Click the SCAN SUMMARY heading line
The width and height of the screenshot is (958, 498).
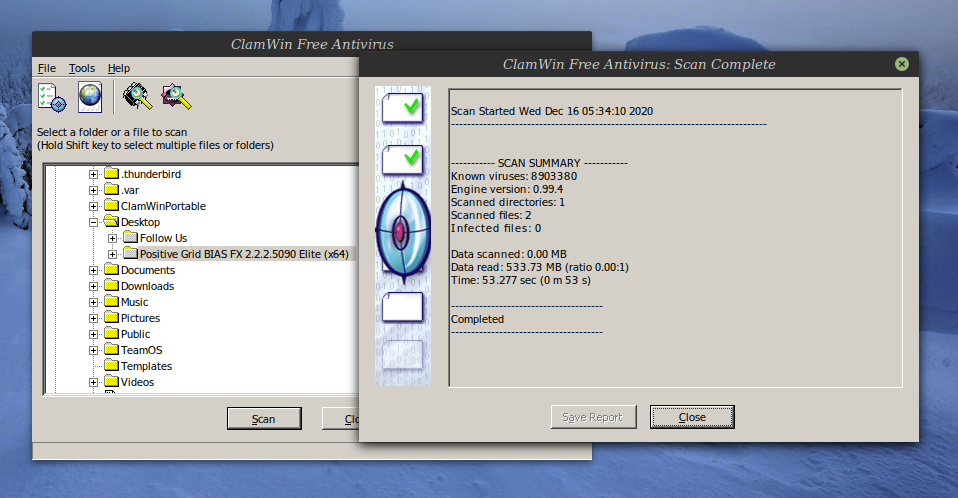(539, 163)
